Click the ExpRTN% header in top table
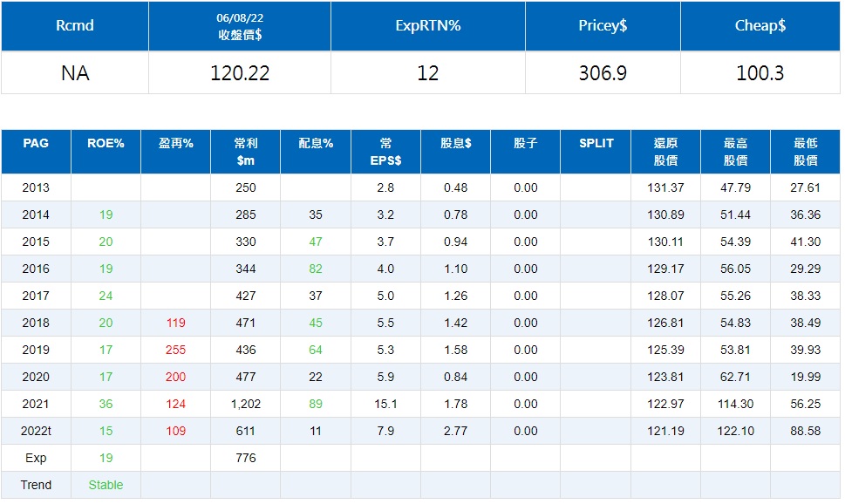Image resolution: width=845 pixels, height=504 pixels. pyautogui.click(x=427, y=25)
